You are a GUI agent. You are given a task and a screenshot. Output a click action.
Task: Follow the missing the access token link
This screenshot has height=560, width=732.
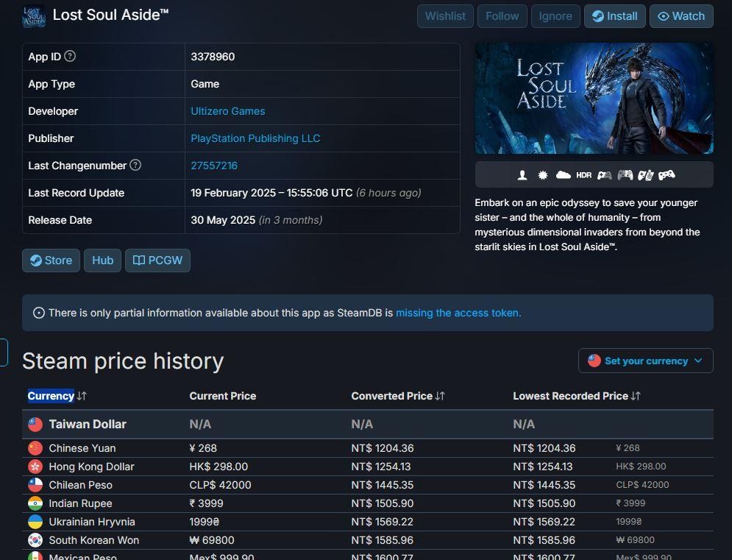coord(458,313)
